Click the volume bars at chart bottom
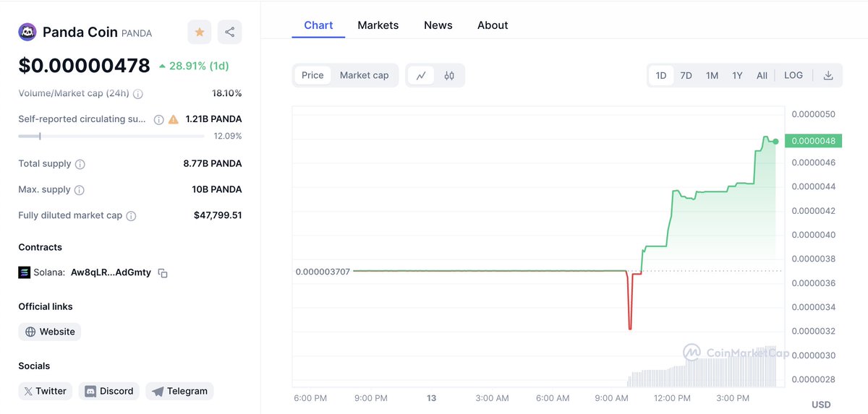 702,366
